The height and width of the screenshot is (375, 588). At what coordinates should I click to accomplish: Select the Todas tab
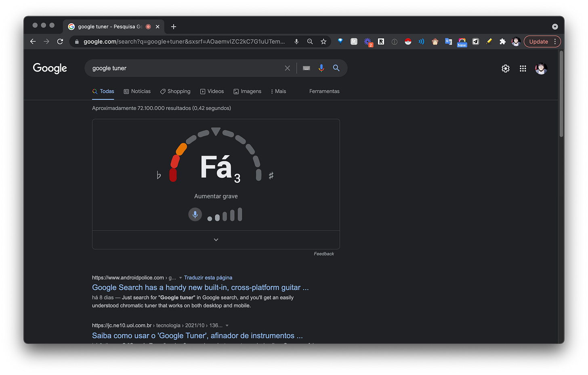(x=103, y=91)
